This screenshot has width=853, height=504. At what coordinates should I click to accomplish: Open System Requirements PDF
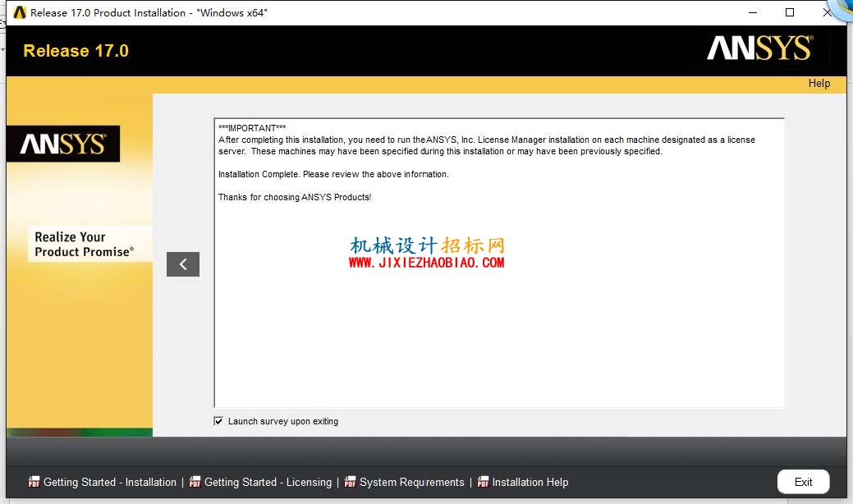click(x=412, y=483)
